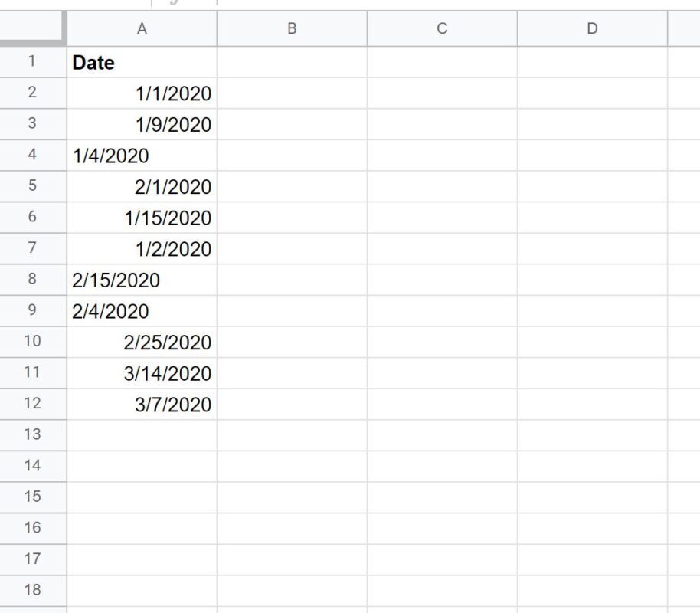Click cell containing 1/9/2020
The image size is (700, 613).
pos(142,124)
